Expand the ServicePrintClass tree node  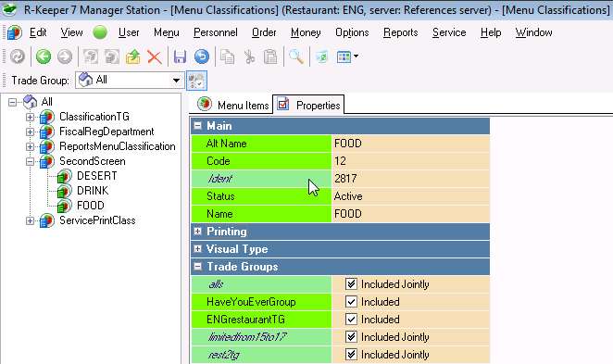coord(30,221)
